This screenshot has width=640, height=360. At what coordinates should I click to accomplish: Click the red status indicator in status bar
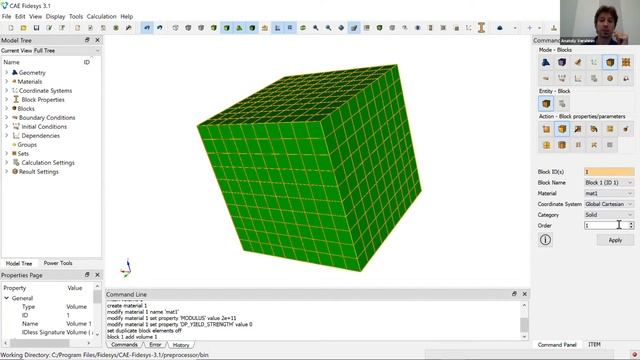click(634, 355)
